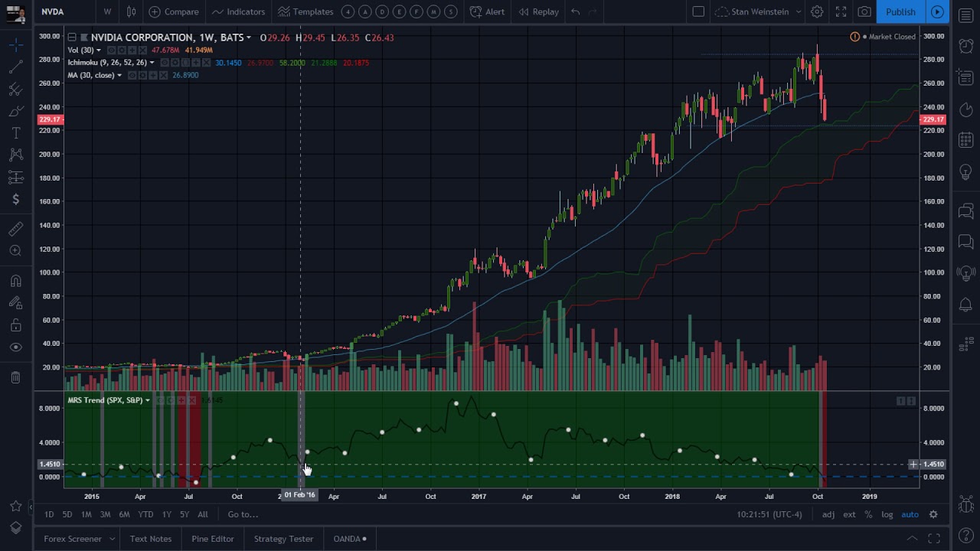Undo the last chart action
Image resolution: width=980 pixels, height=551 pixels.
tap(575, 11)
